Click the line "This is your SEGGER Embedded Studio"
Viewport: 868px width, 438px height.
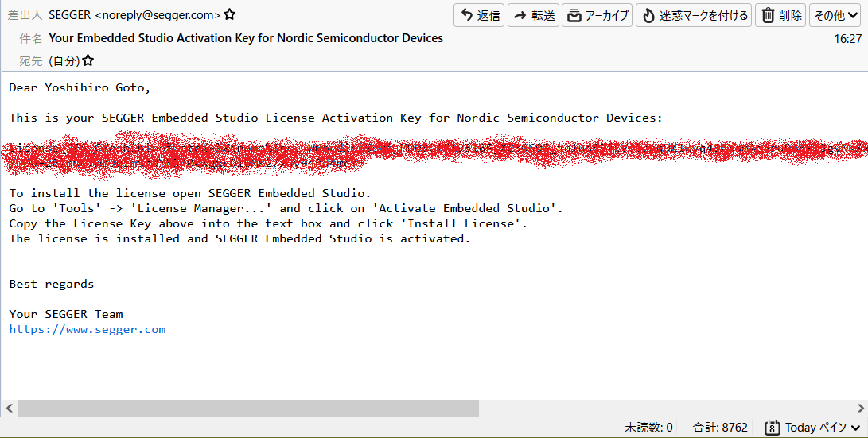[336, 118]
